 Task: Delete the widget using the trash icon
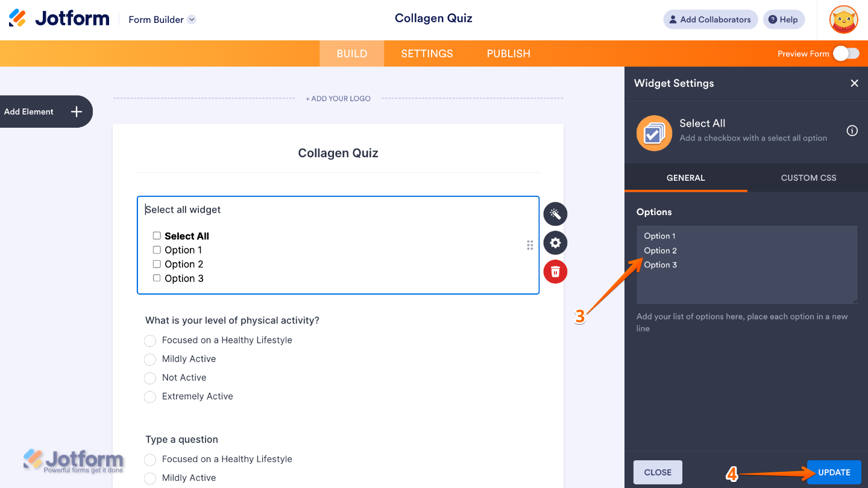click(x=555, y=272)
